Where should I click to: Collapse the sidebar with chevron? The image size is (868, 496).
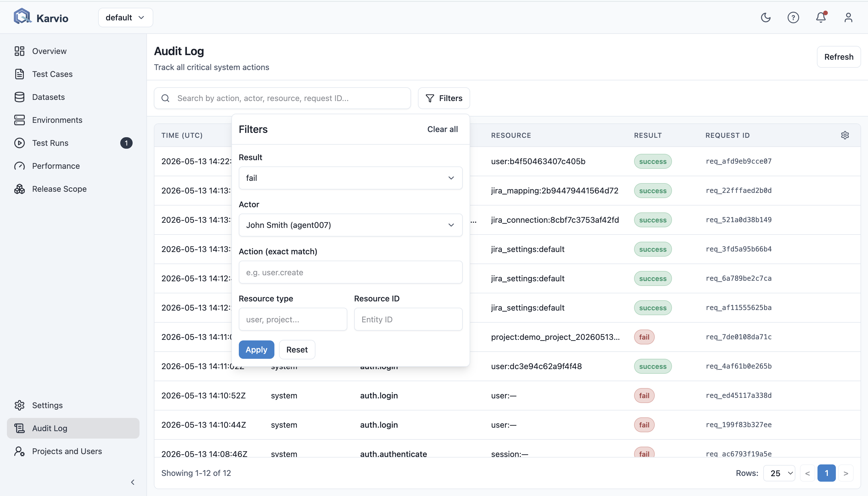[x=133, y=482]
